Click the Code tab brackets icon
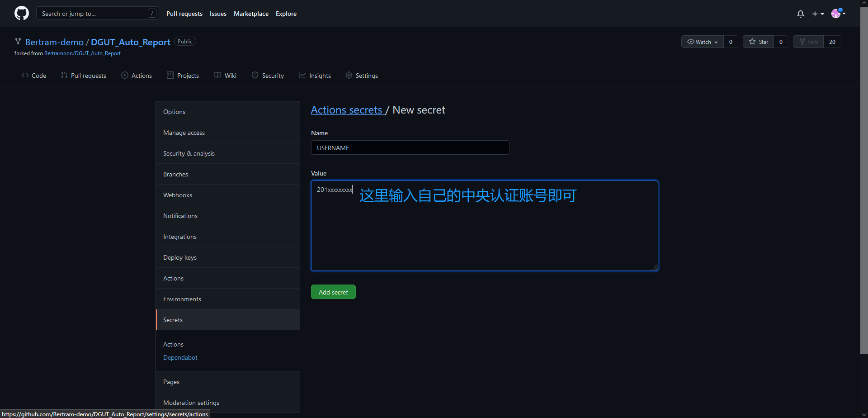The width and height of the screenshot is (868, 418). pyautogui.click(x=25, y=75)
